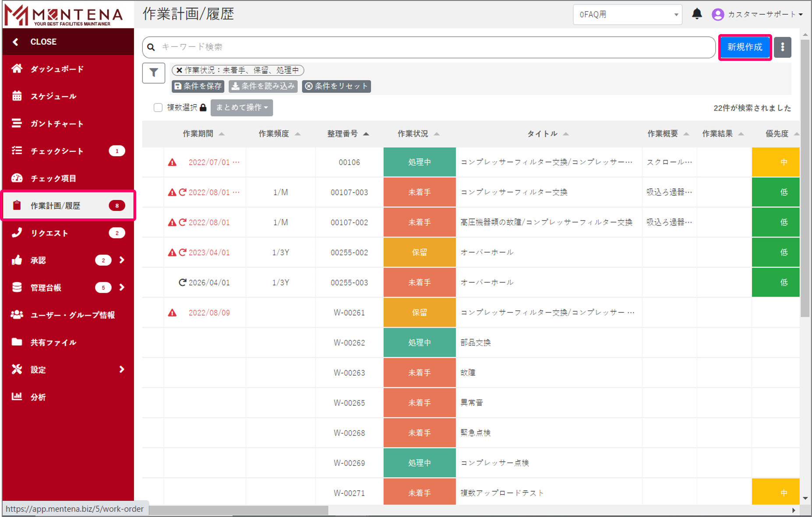The width and height of the screenshot is (812, 517).
Task: Expand the 管理台帳 submenu arrow
Action: coord(122,288)
